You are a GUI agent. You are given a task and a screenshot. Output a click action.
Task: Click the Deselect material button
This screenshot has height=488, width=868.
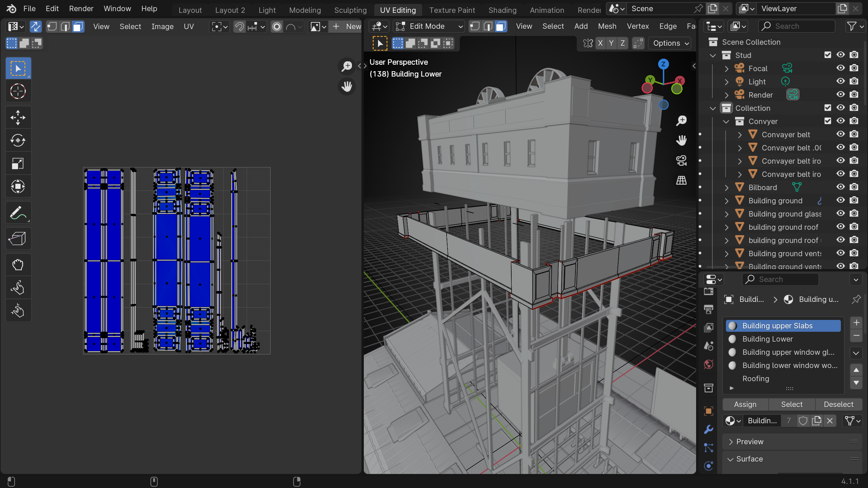pos(838,404)
